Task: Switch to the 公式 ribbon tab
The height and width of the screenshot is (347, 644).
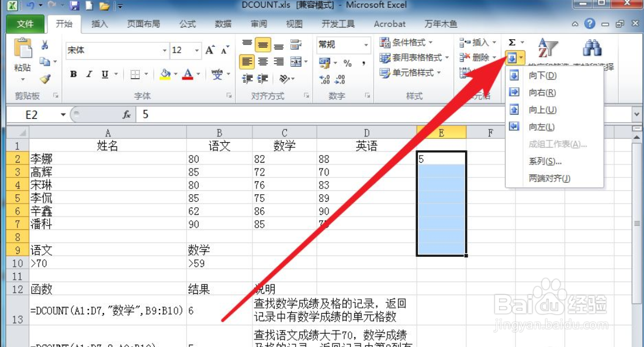Action: pos(187,24)
